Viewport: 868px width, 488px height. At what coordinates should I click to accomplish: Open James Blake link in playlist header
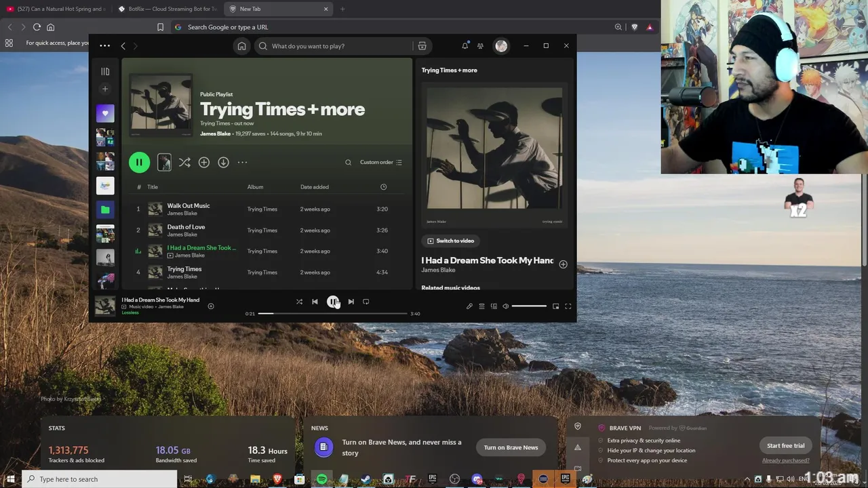coord(215,134)
